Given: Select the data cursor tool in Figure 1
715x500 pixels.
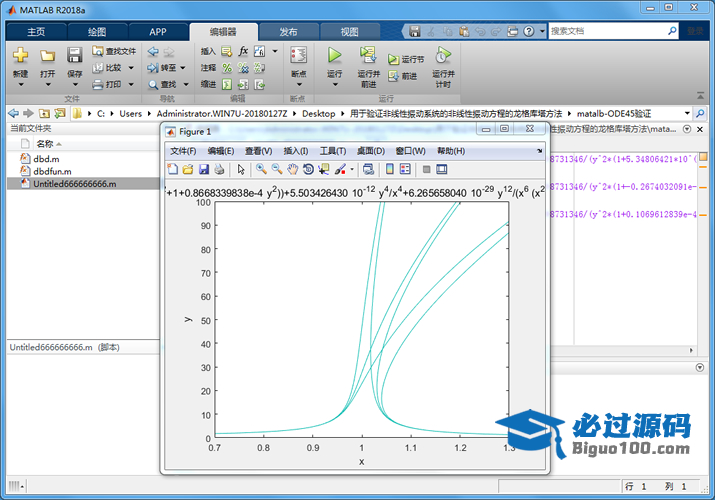Looking at the screenshot, I should (324, 170).
